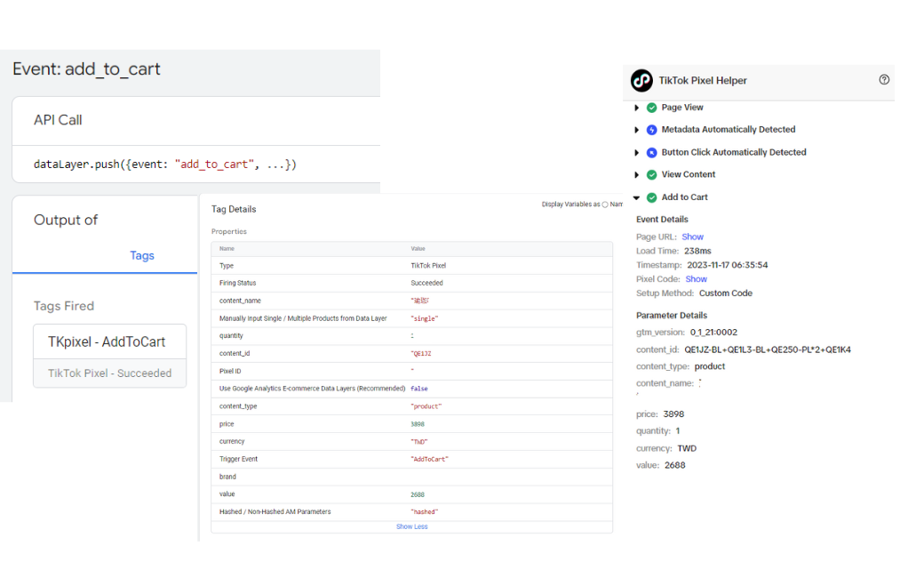Image resolution: width=924 pixels, height=578 pixels.
Task: Click the content_type product value in Pixel Helper
Action: 710,366
